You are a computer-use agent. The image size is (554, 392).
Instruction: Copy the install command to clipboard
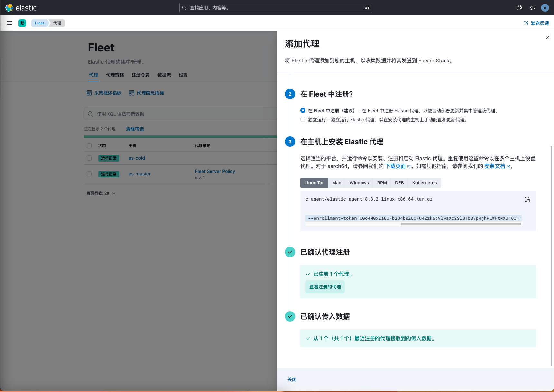pyautogui.click(x=527, y=200)
